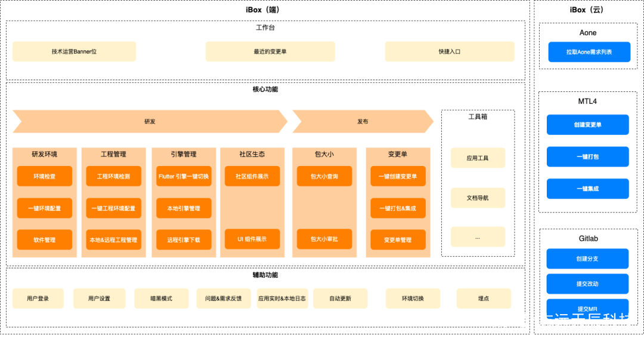The width and height of the screenshot is (644, 338).
Task: Open the 用户设置 box
Action: (99, 299)
